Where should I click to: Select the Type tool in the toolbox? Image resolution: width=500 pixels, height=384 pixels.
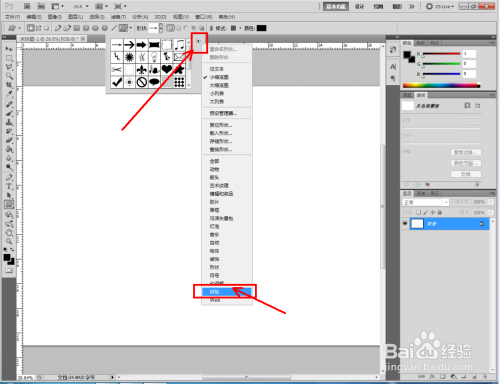[9, 186]
